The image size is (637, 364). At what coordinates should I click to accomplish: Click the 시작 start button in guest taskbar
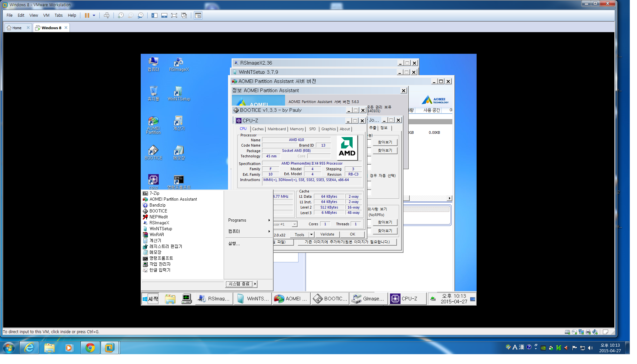coord(151,299)
